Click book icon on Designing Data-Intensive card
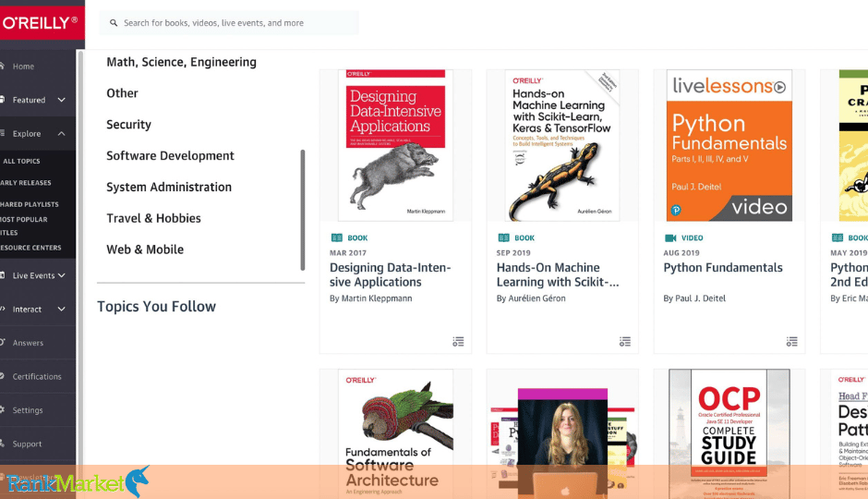The height and width of the screenshot is (499, 868). 336,238
